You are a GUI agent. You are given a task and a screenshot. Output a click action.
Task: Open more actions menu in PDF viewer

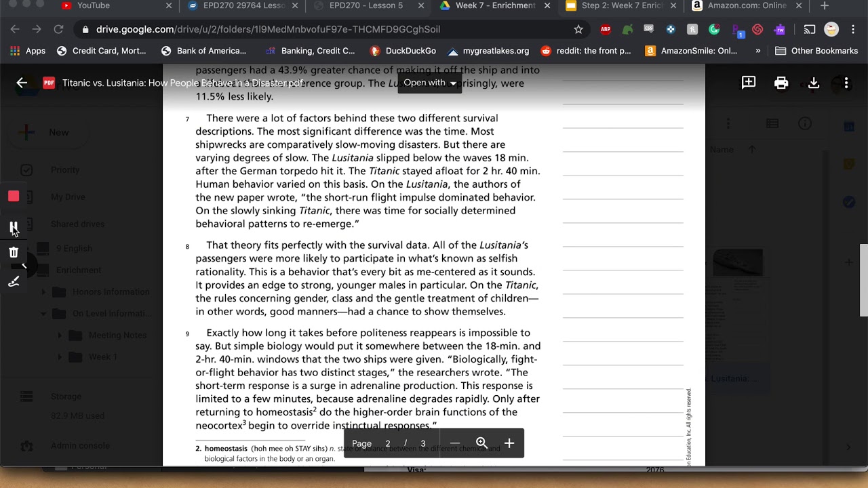[846, 83]
